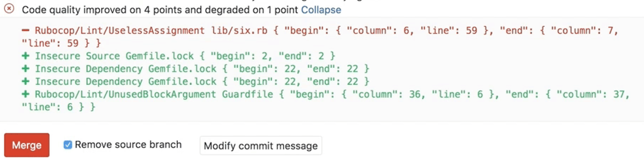Click the Remove source branch label
Viewport: 644px width, 162px height.
[128, 145]
